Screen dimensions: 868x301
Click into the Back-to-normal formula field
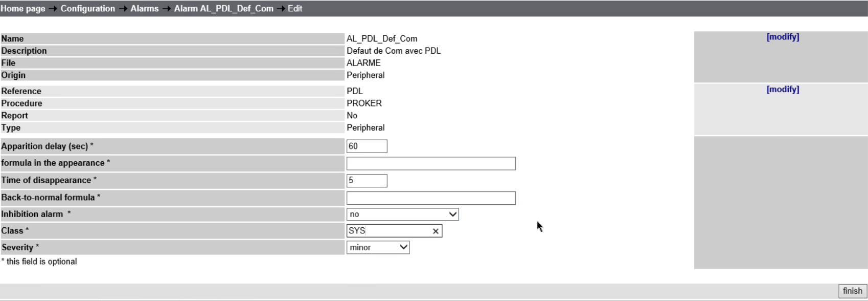pos(431,198)
